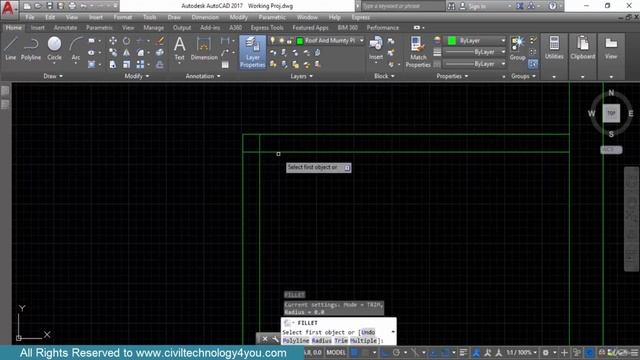Viewport: 640px width, 360px height.
Task: Click the Match Properties tool
Action: tap(418, 52)
